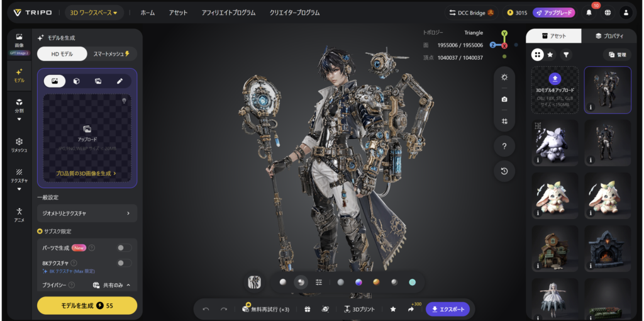Click the 3Dプリント button

359,309
